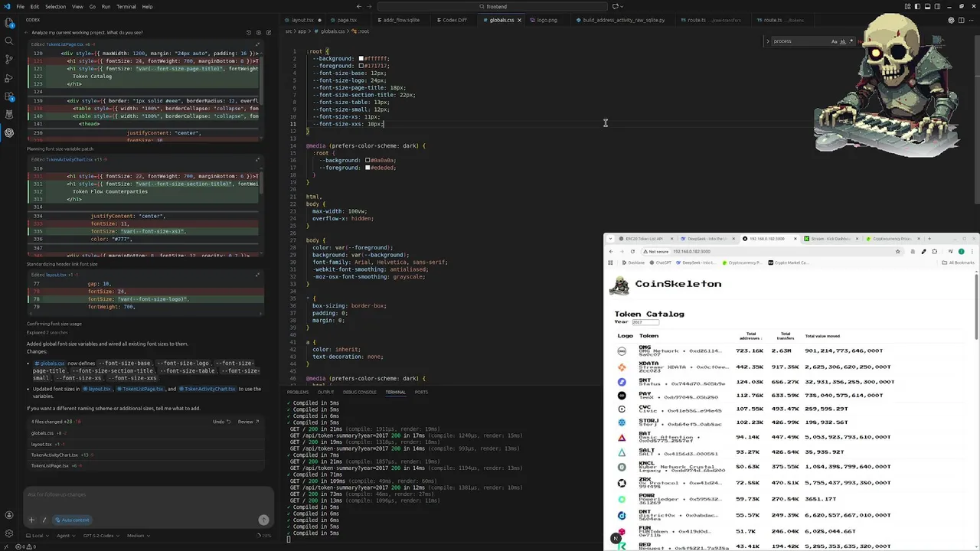Expand the TokenActivityChart.tsx diff card
Viewport: 980px width, 551px height.
(x=257, y=160)
